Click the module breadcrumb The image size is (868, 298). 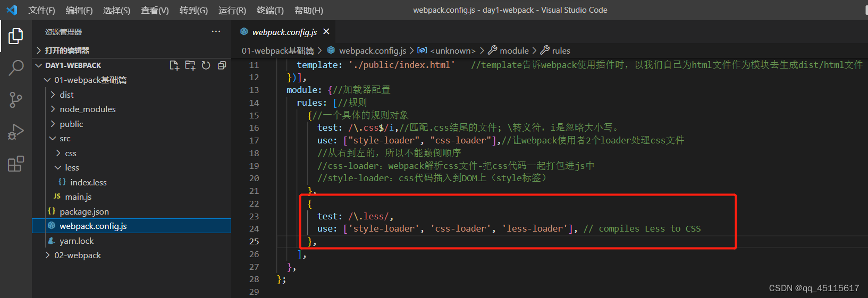coord(509,50)
